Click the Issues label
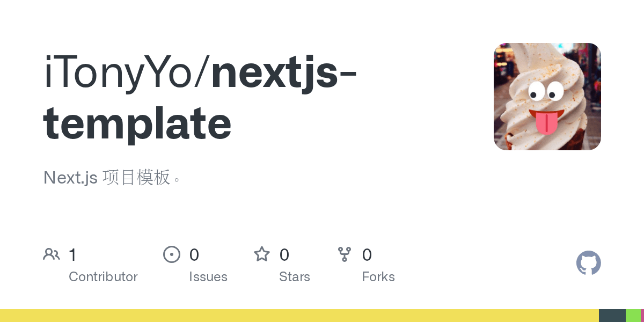This screenshot has width=644, height=322. 208,277
